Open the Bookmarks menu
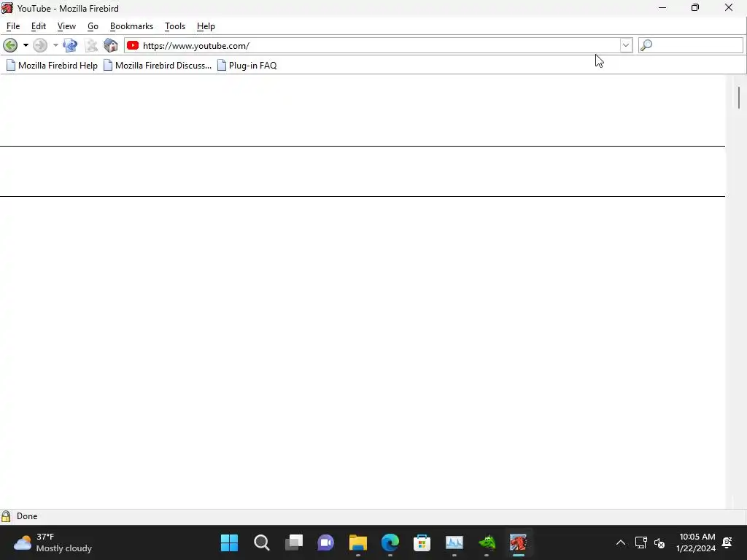Image resolution: width=747 pixels, height=560 pixels. click(131, 26)
